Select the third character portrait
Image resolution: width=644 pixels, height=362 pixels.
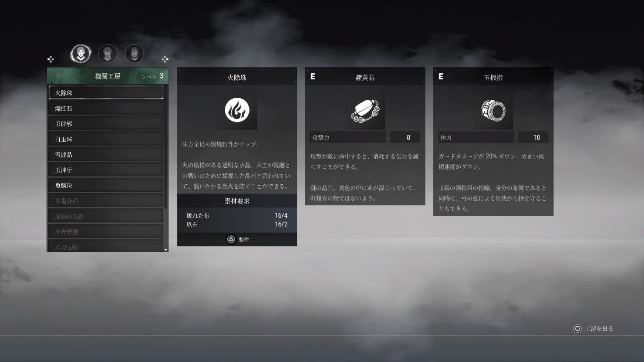tap(134, 54)
